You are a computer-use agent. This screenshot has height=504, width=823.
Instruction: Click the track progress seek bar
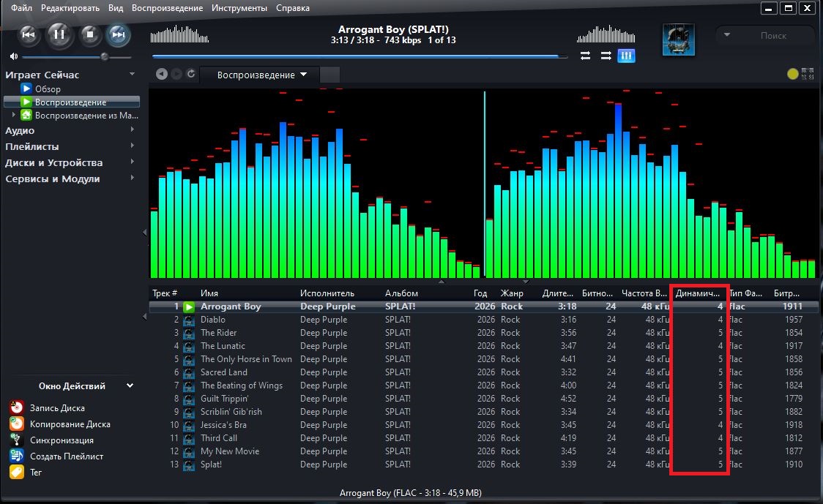(360, 56)
